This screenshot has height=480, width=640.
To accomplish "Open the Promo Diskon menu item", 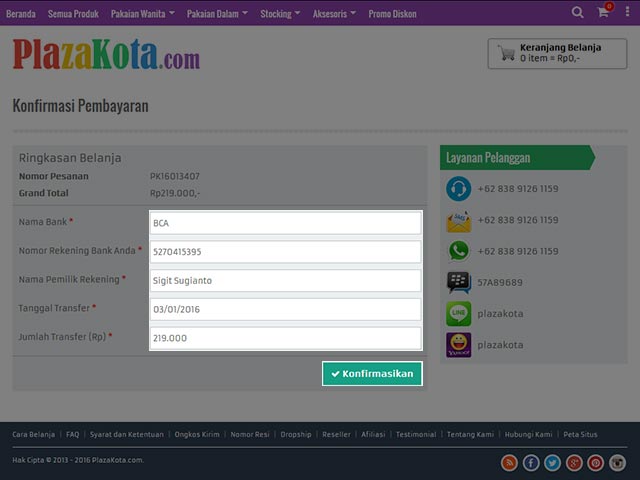I will pyautogui.click(x=393, y=14).
